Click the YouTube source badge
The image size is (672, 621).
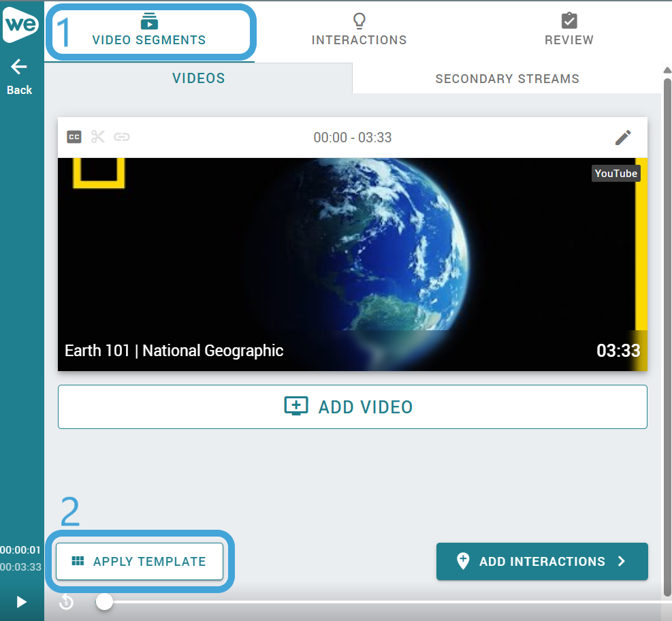pyautogui.click(x=616, y=174)
